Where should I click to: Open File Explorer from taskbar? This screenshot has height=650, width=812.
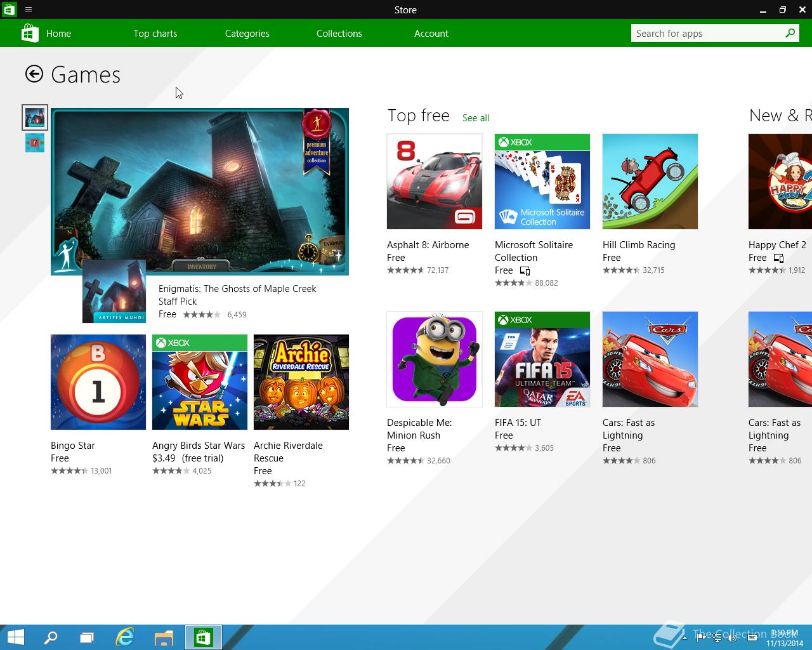(x=164, y=637)
